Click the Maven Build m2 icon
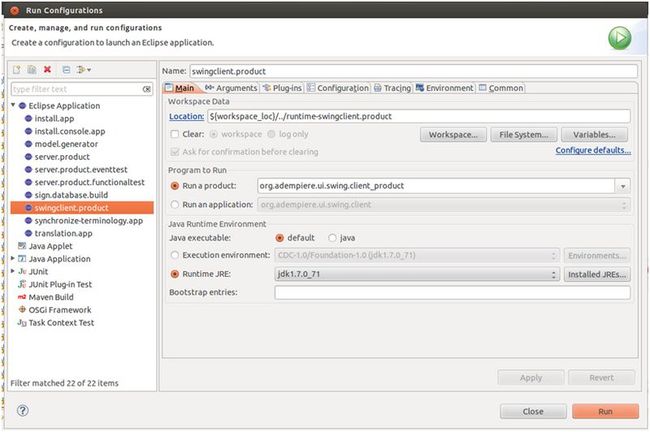 pyautogui.click(x=22, y=297)
